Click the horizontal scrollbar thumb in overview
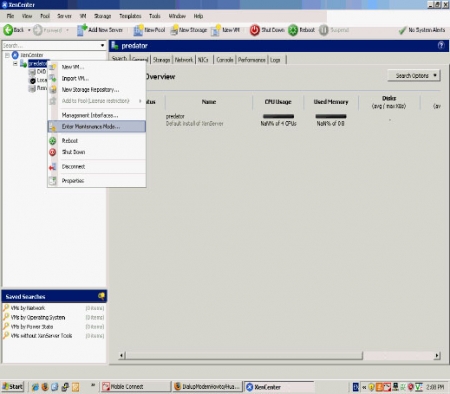The width and height of the screenshot is (450, 394). pos(244,356)
